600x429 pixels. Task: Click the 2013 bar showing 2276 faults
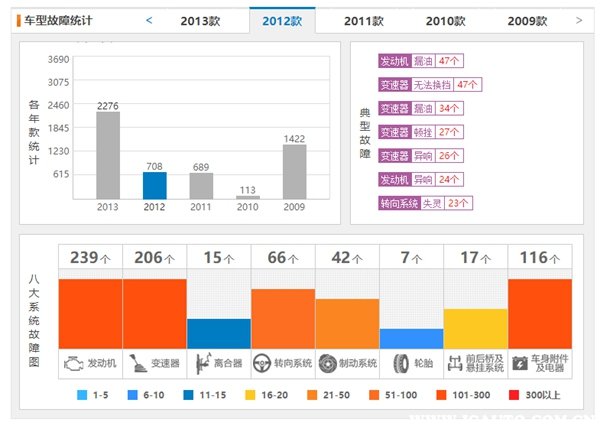click(x=108, y=155)
